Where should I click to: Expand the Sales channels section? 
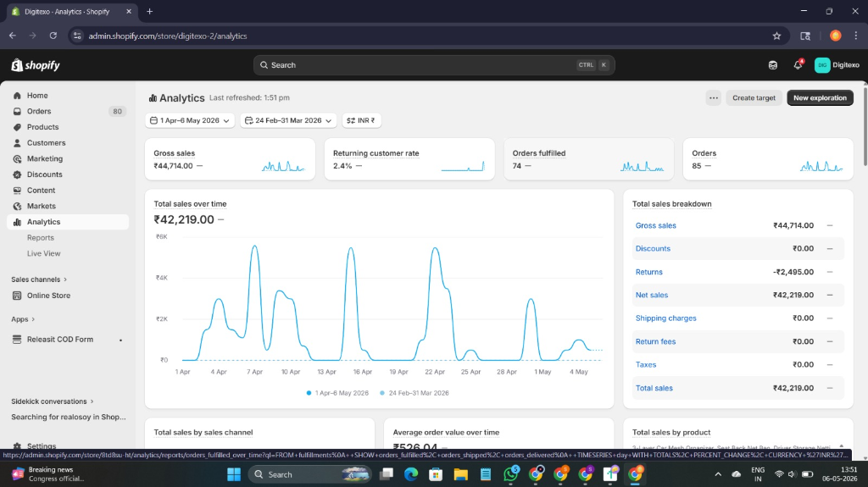[x=39, y=279]
